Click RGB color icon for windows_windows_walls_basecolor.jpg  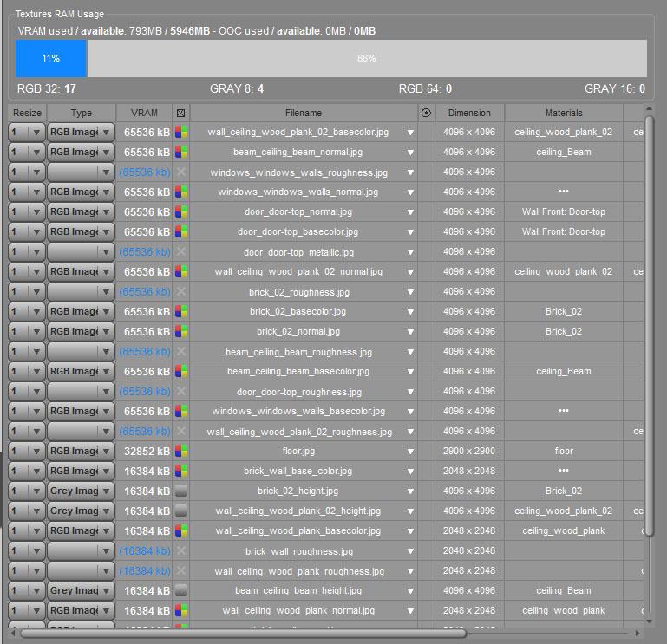click(x=181, y=411)
